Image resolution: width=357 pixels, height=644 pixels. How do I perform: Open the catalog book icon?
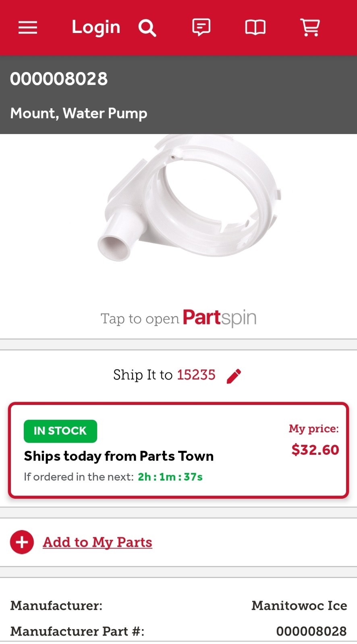pyautogui.click(x=255, y=27)
